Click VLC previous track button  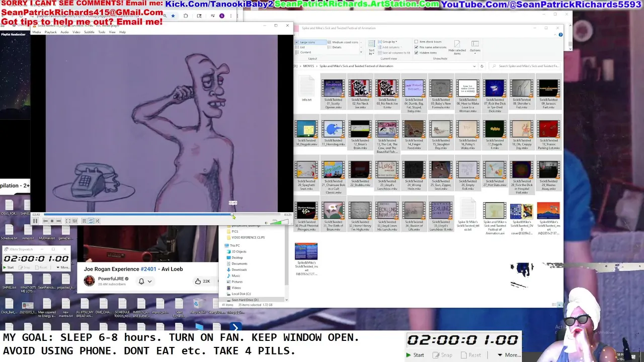coord(45,221)
